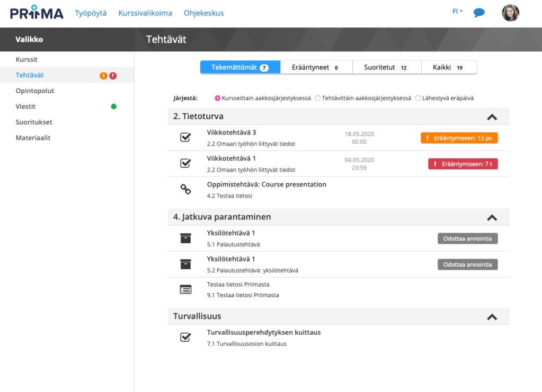Open the chat messages bubble icon
This screenshot has height=392, width=542.
click(479, 13)
